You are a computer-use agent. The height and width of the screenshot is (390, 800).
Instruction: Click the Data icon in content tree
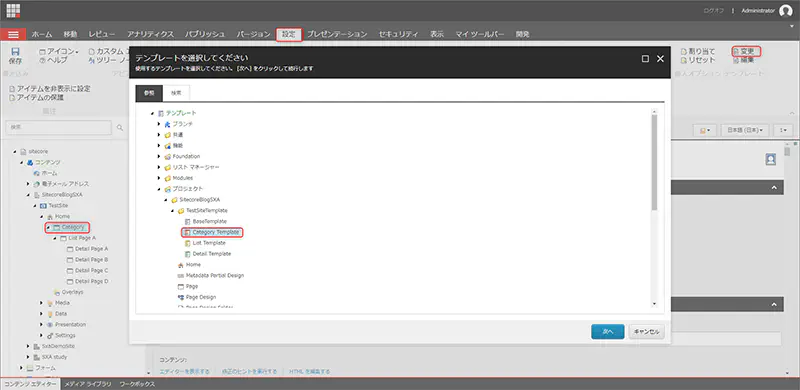coord(50,314)
